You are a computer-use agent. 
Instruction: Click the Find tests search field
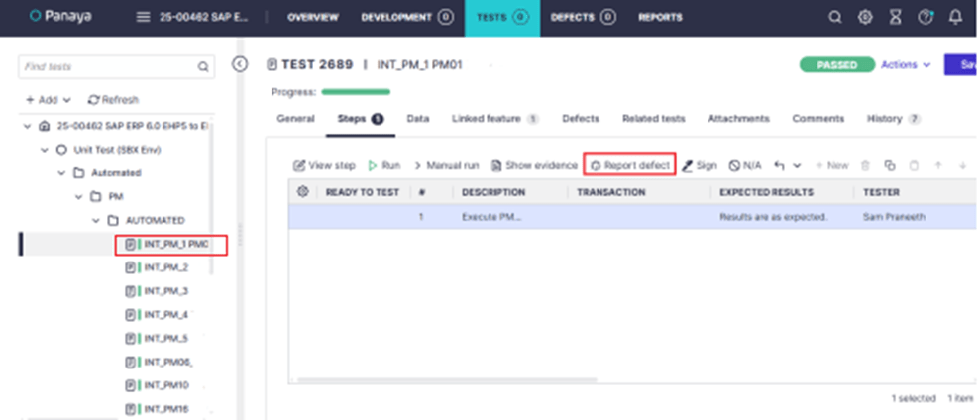tap(107, 67)
